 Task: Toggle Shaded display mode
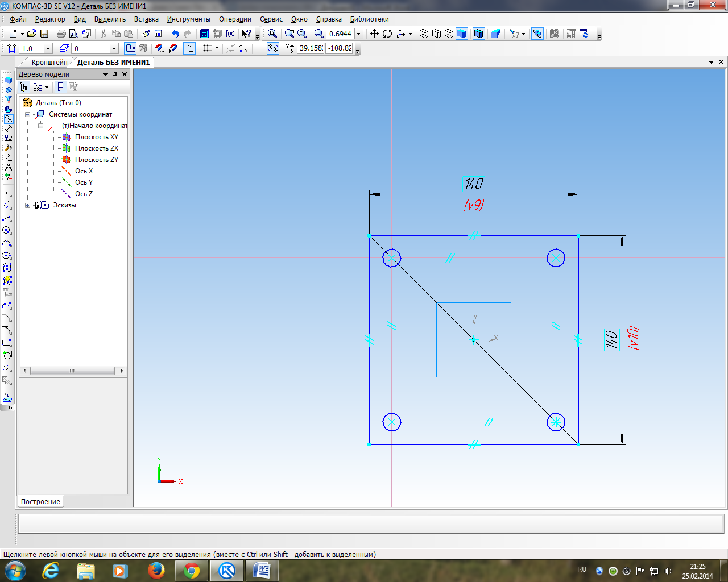(462, 34)
